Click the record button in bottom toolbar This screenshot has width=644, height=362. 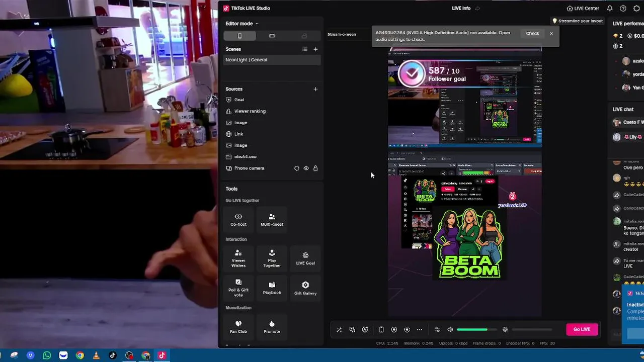click(394, 330)
